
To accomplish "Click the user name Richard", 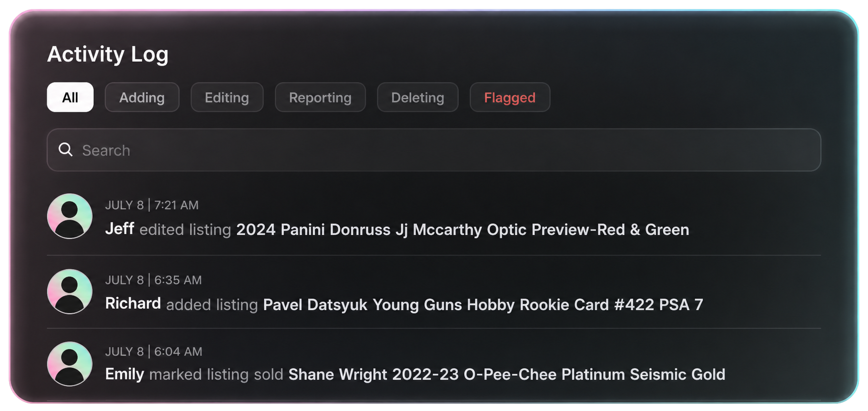I will [x=133, y=303].
